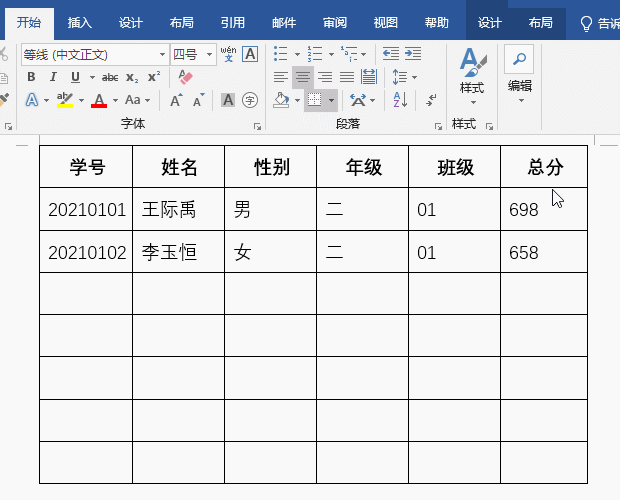Image resolution: width=620 pixels, height=500 pixels.
Task: Open underline style dropdown arrow
Action: tap(92, 77)
